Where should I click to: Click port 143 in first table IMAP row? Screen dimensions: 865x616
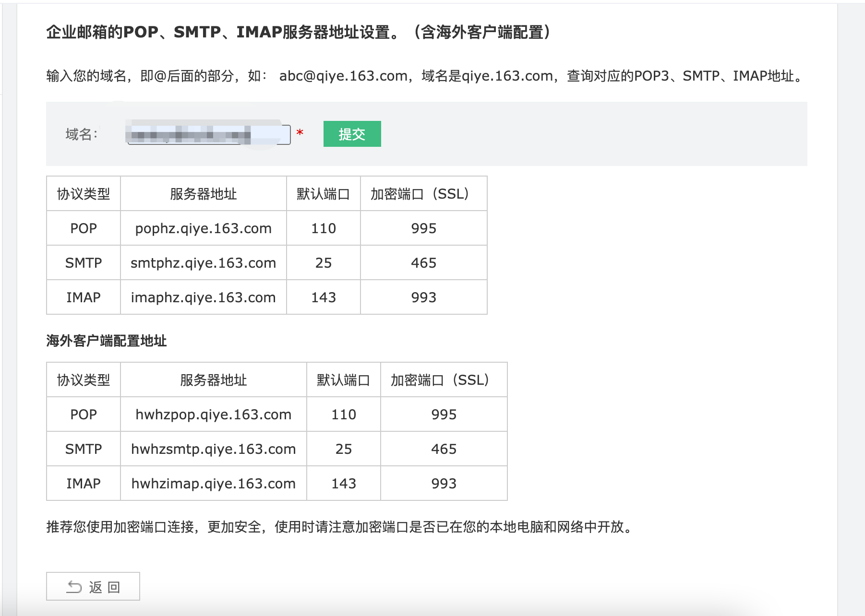tap(324, 297)
